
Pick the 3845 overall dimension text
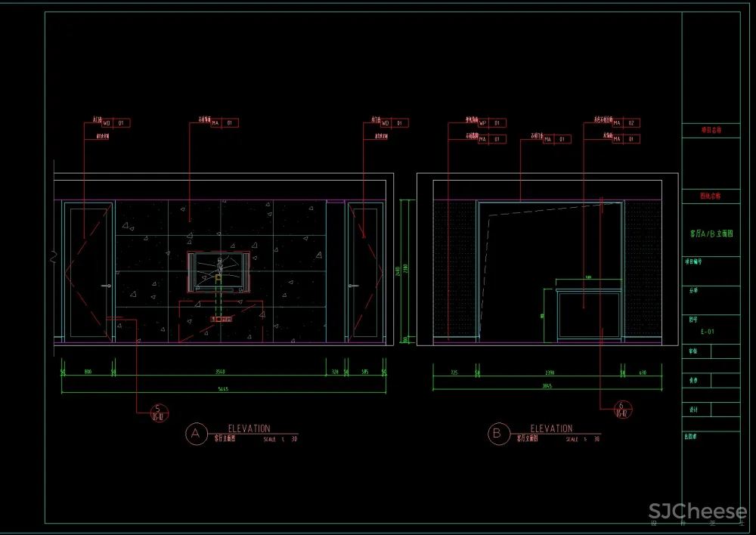[547, 387]
